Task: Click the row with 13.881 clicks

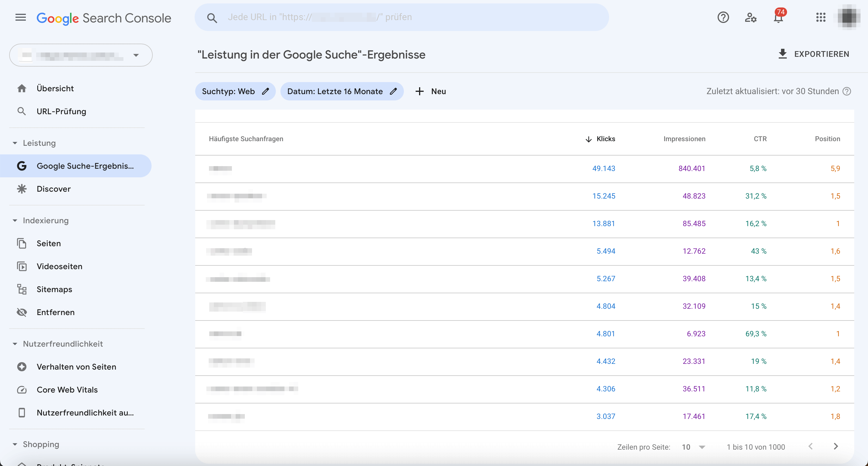Action: pos(524,224)
